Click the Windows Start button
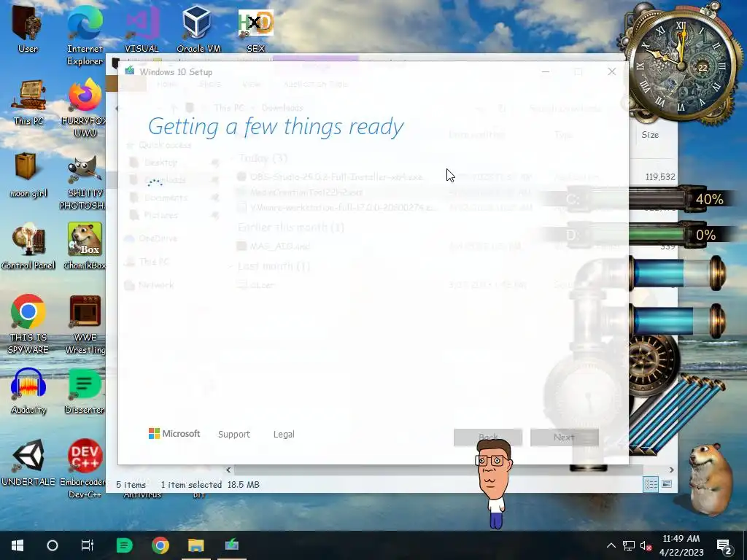The height and width of the screenshot is (560, 747). click(x=18, y=545)
